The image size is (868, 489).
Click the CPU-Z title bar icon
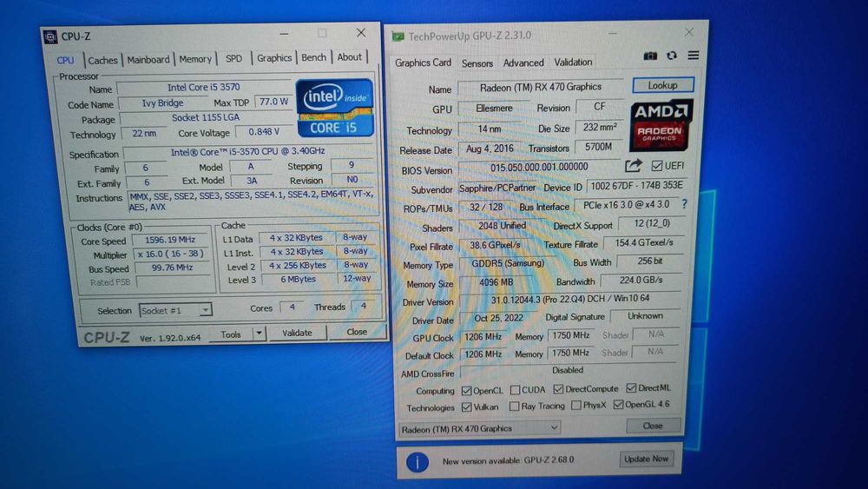50,36
